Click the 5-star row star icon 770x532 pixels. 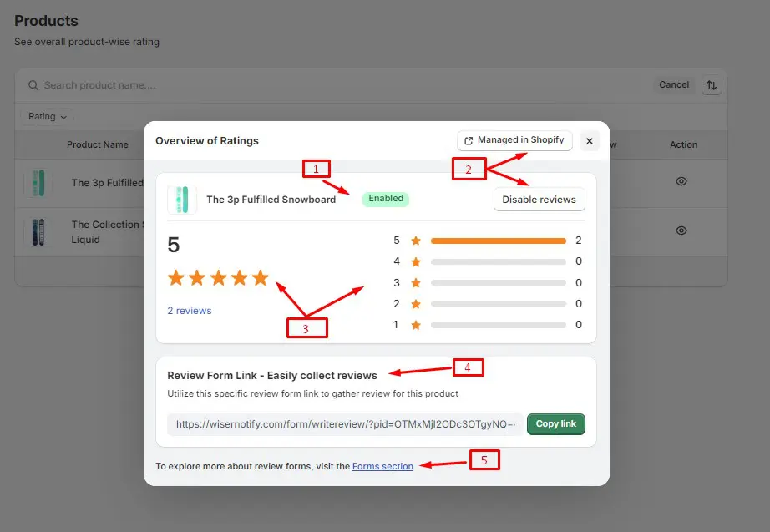coord(416,241)
